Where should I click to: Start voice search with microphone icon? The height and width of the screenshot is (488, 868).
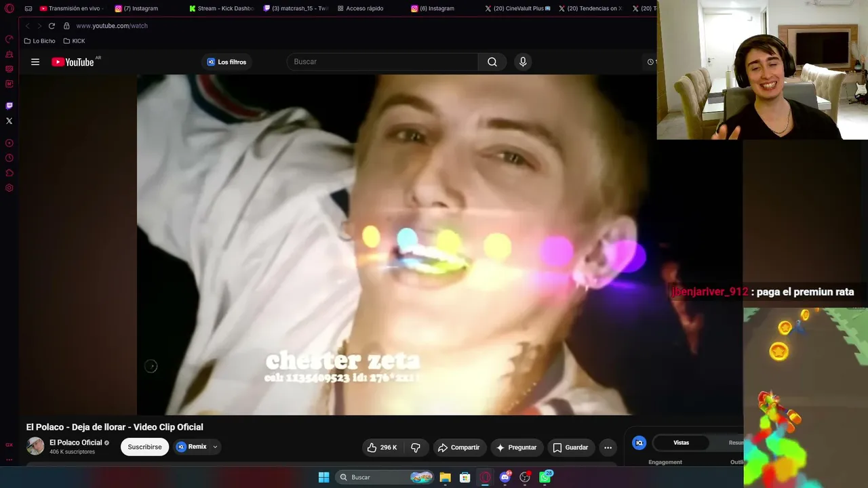pyautogui.click(x=523, y=62)
